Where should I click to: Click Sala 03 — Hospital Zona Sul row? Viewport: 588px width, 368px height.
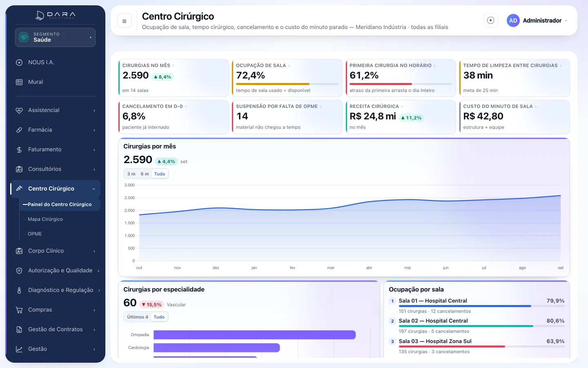coord(477,346)
